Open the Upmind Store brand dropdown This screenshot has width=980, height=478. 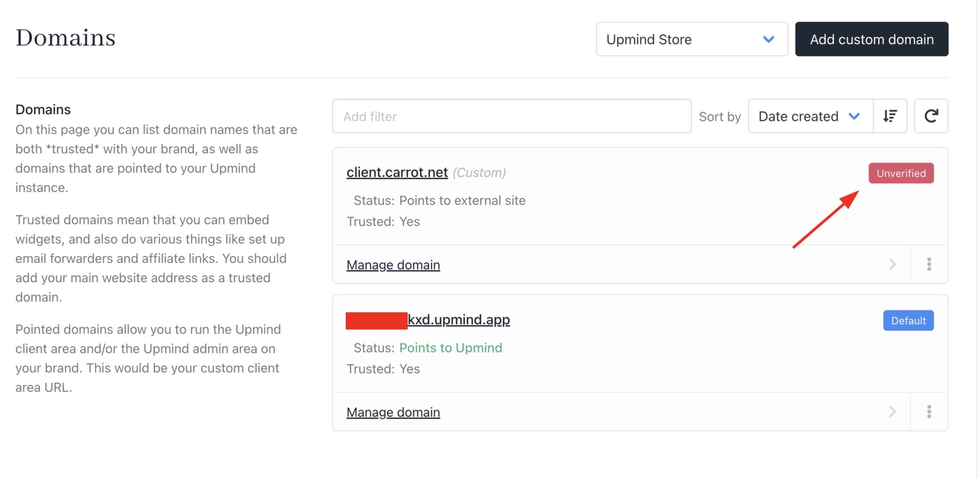tap(692, 39)
